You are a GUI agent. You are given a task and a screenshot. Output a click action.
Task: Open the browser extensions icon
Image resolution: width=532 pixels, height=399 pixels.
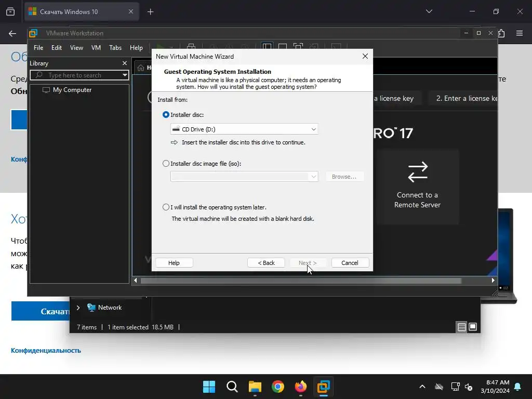click(x=501, y=33)
